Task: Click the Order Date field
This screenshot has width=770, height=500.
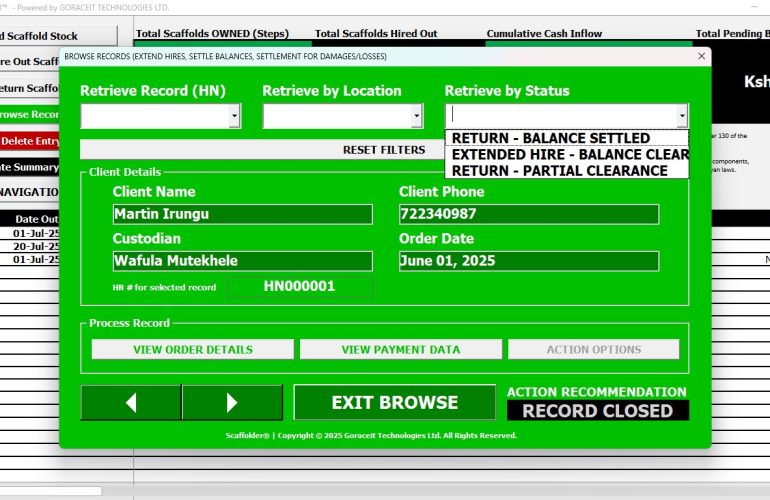Action: pos(528,261)
